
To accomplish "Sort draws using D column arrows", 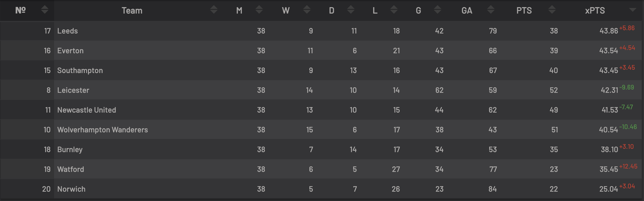I will pyautogui.click(x=351, y=10).
